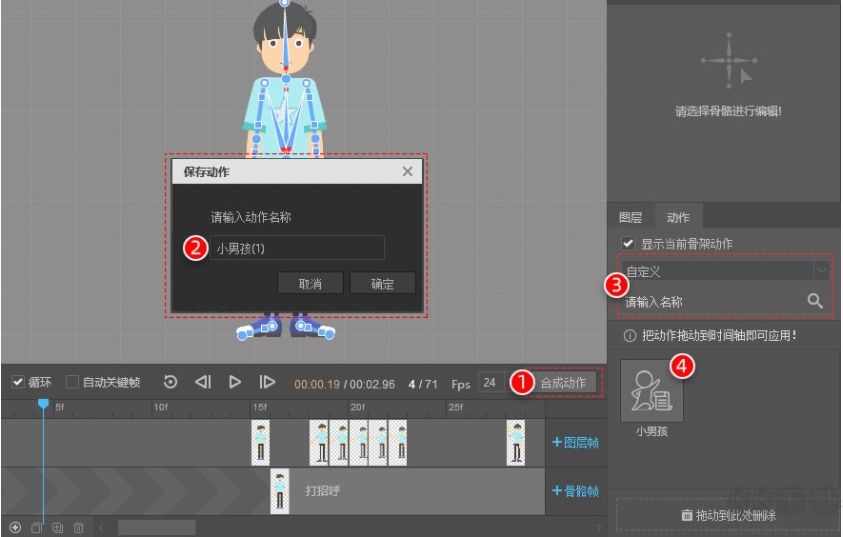Click the action name field 小男孩(1)
Screen dimensions: 843x537
(x=297, y=248)
